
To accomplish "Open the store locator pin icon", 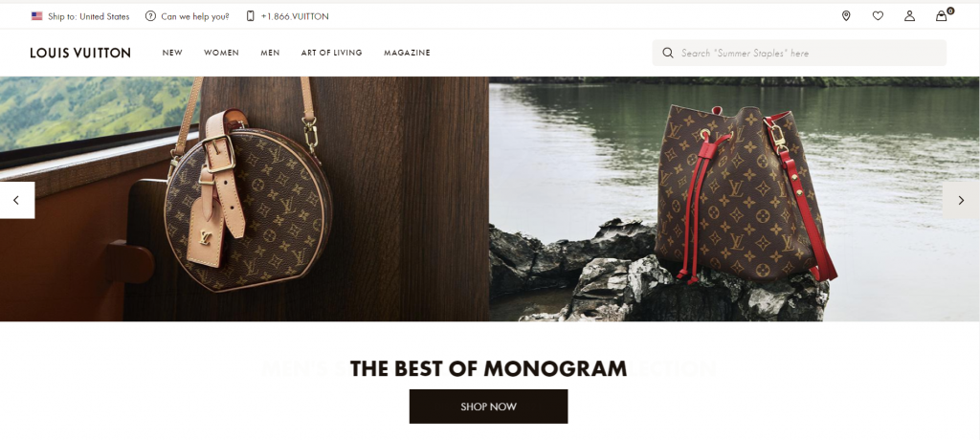I will pos(846,16).
